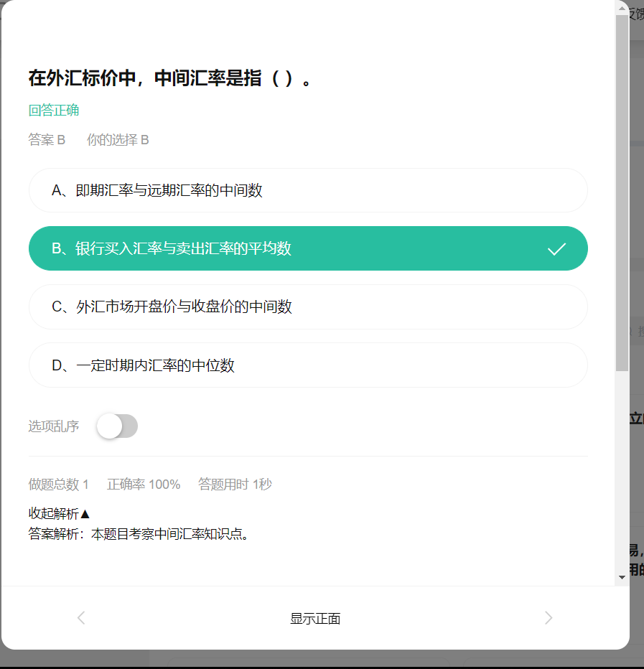Click the scrollbar down arrow

pyautogui.click(x=622, y=577)
